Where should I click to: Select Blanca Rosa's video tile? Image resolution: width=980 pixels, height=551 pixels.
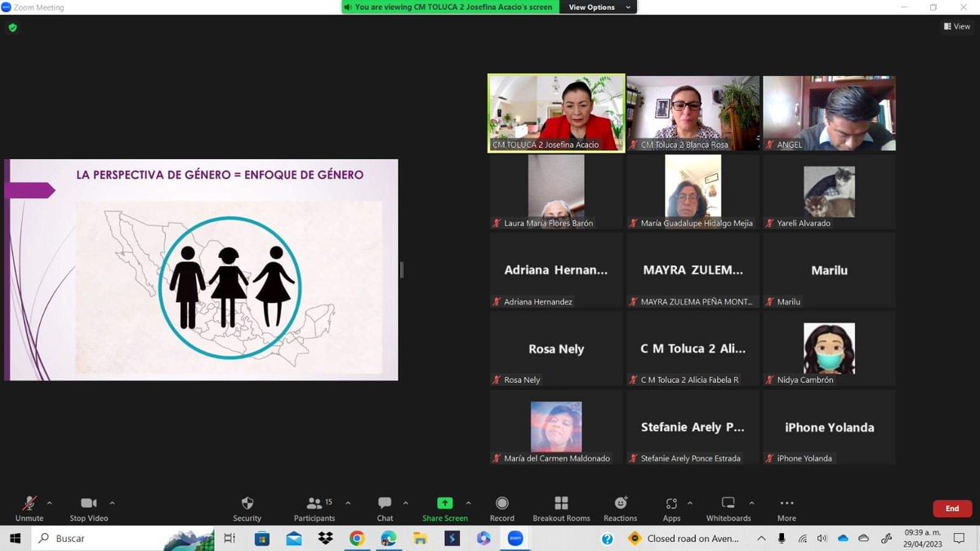coord(693,113)
